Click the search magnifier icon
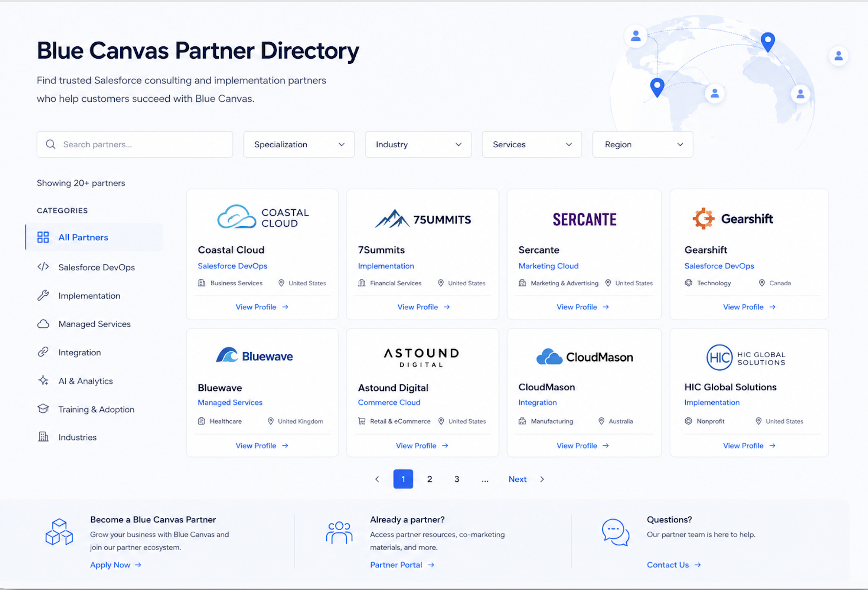 pyautogui.click(x=50, y=144)
